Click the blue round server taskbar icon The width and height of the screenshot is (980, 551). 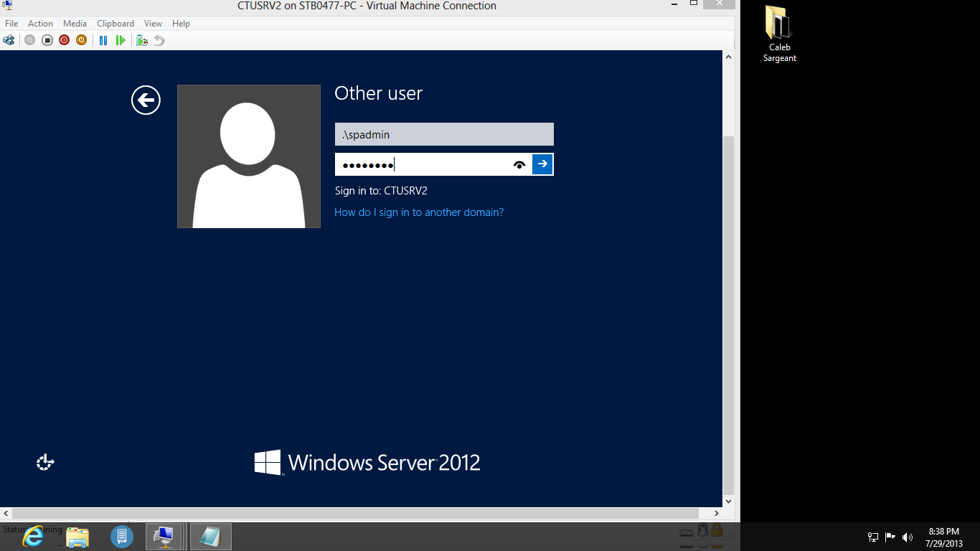point(122,536)
